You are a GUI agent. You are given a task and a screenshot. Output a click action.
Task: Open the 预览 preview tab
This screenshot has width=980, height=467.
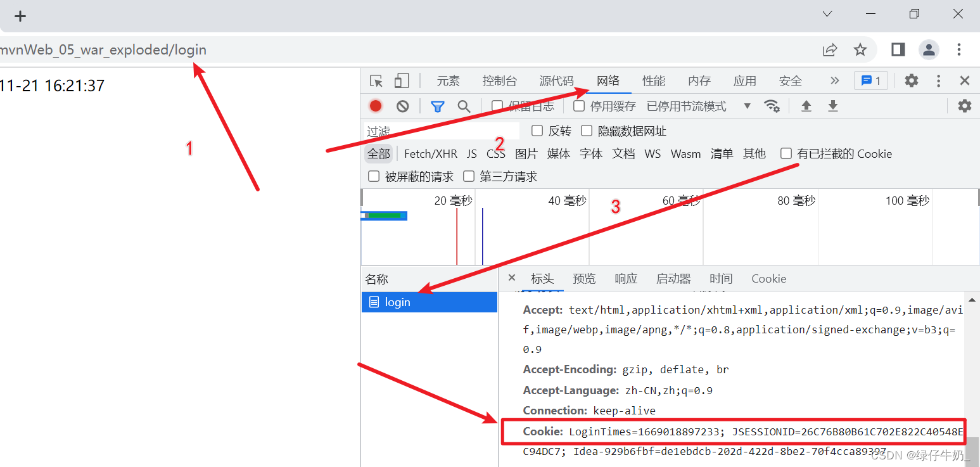click(x=584, y=279)
